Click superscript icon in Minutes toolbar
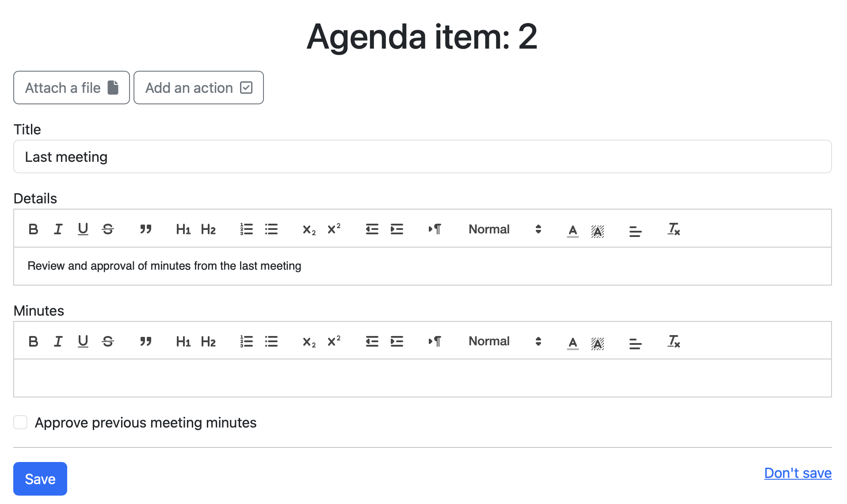 tap(334, 341)
